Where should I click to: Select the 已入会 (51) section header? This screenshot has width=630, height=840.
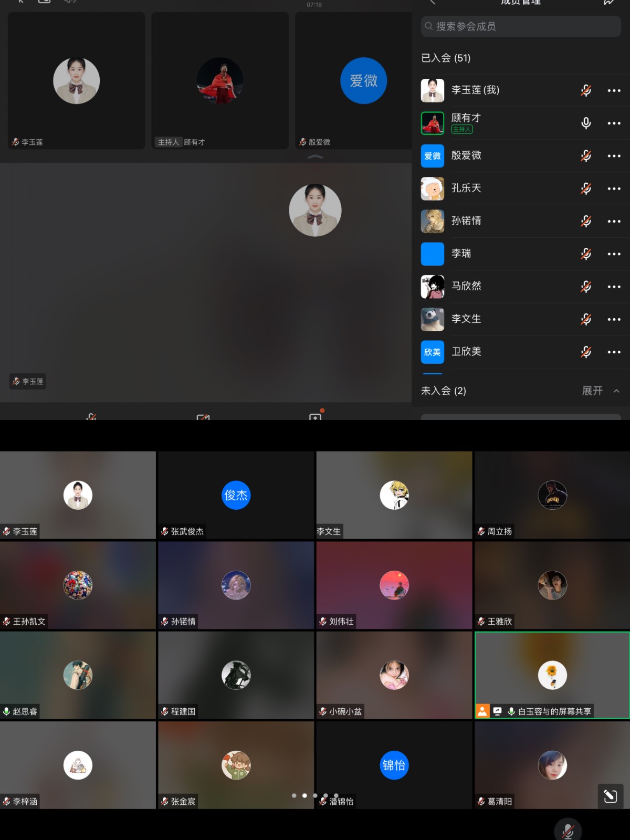click(446, 58)
